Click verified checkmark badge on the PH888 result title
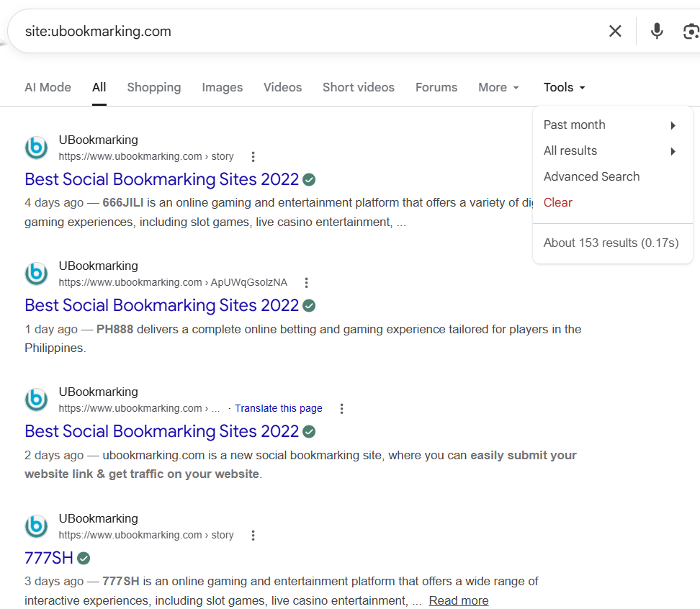The image size is (700, 609). (x=309, y=306)
